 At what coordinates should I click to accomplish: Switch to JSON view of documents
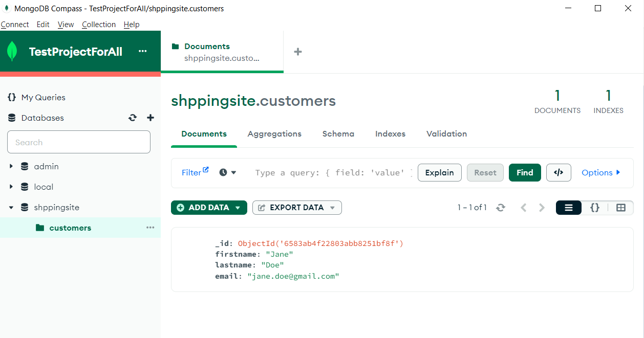click(x=595, y=208)
